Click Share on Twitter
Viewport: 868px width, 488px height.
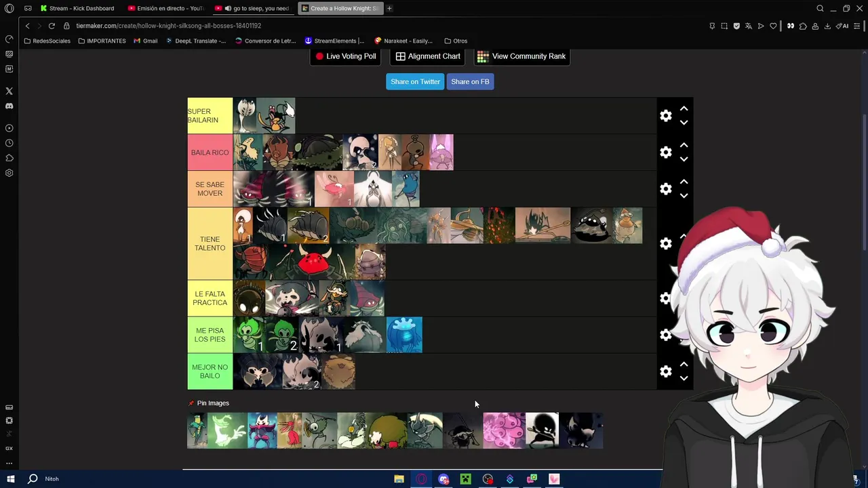[415, 81]
